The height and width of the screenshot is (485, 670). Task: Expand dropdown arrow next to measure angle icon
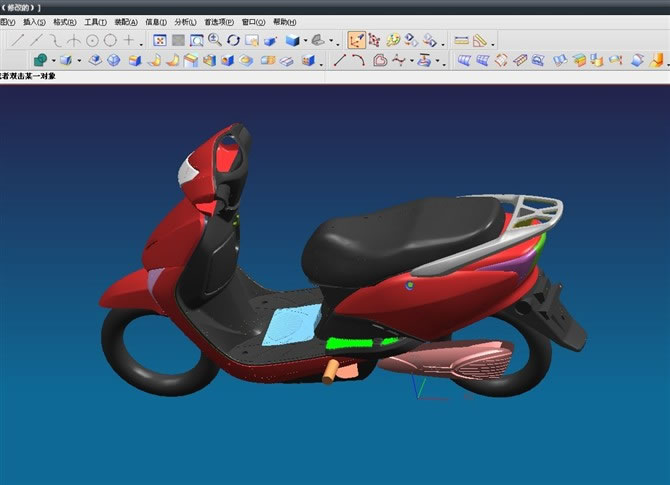[x=493, y=43]
